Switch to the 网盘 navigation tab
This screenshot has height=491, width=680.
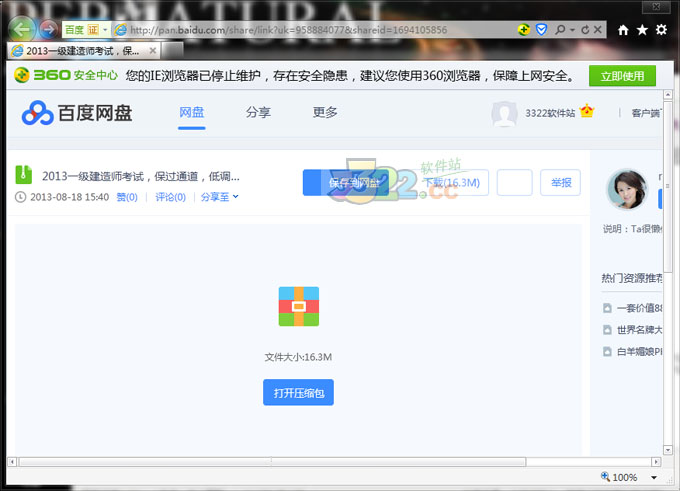coord(192,112)
